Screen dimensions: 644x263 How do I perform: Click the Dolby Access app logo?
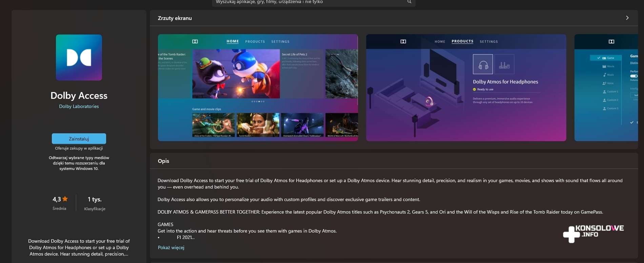[79, 58]
